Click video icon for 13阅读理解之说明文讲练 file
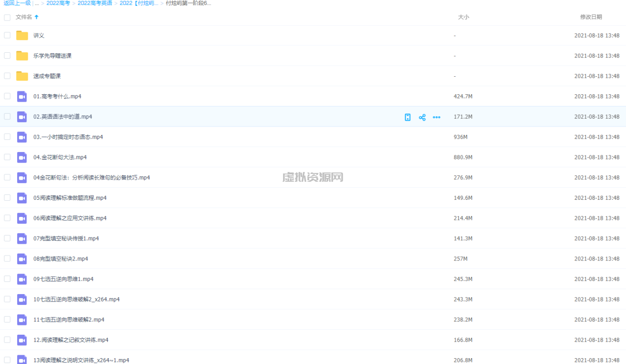 pos(22,360)
